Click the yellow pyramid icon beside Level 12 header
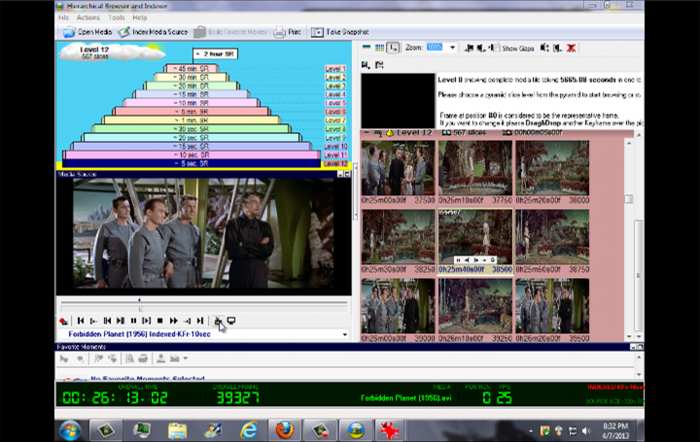700x442 pixels. point(390,133)
